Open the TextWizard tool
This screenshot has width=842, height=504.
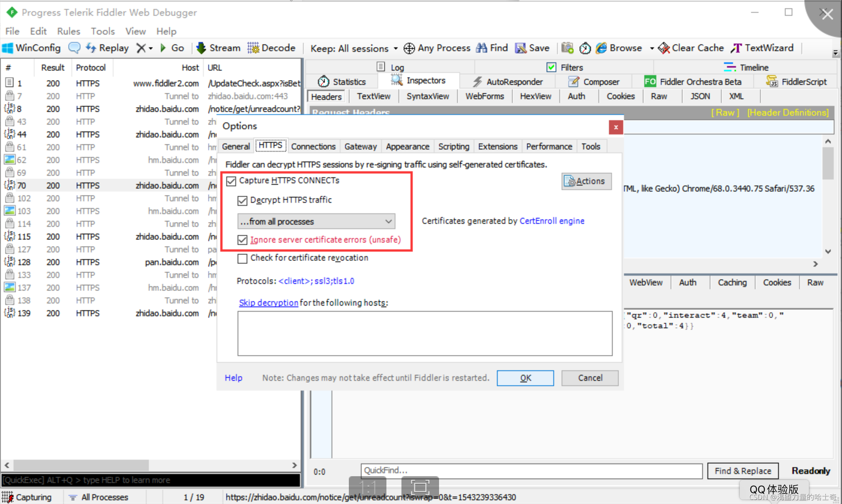click(x=762, y=48)
